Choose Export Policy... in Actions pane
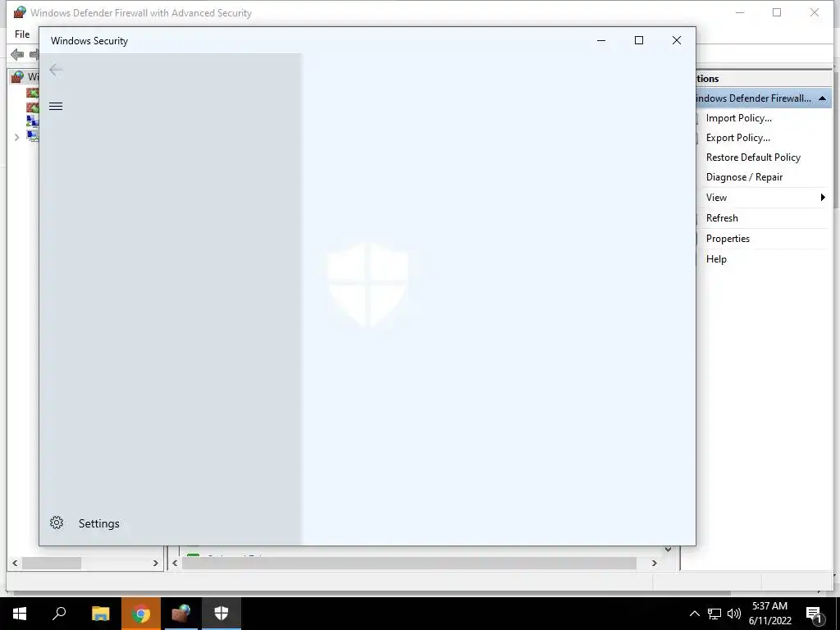The width and height of the screenshot is (840, 630). pos(738,138)
